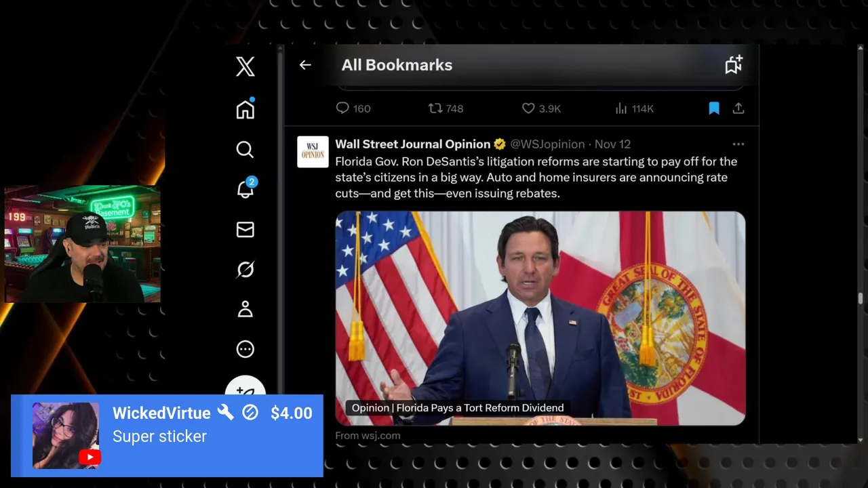This screenshot has width=868, height=488.
Task: Click the page scrollbar thumb
Action: [x=861, y=298]
